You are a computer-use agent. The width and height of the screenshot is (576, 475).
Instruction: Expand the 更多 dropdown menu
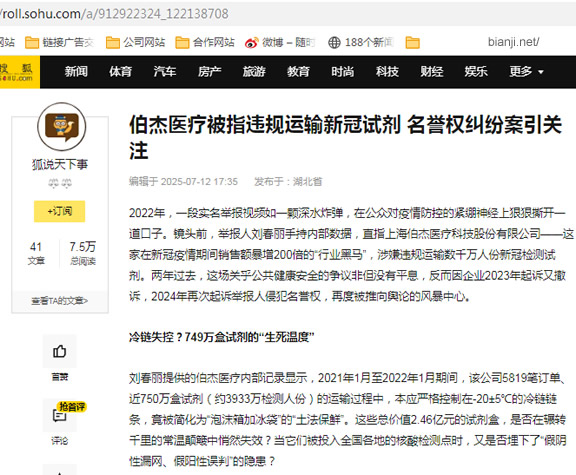pos(526,72)
